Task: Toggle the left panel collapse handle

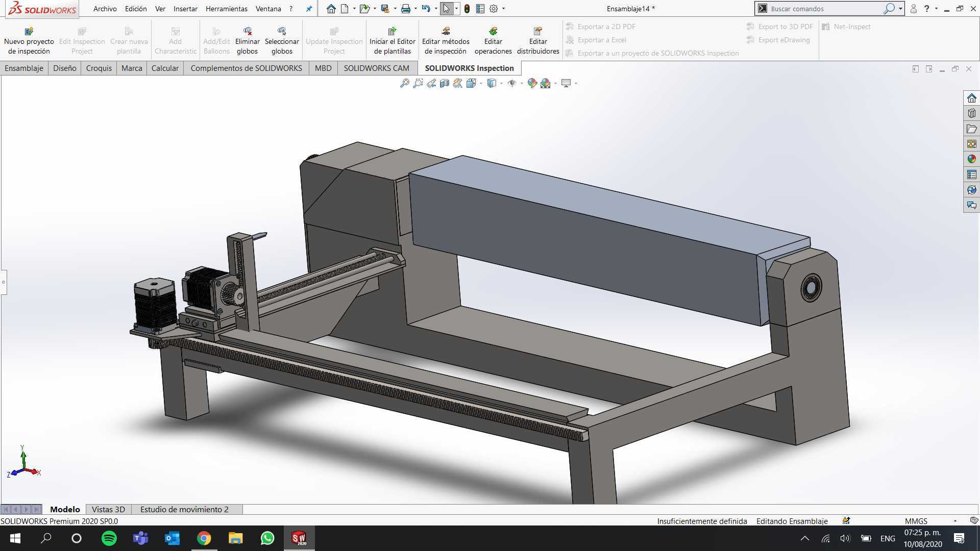Action: (3, 282)
